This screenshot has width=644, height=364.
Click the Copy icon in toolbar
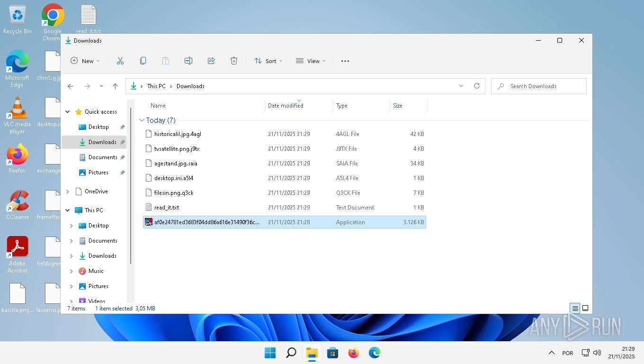pos(143,61)
